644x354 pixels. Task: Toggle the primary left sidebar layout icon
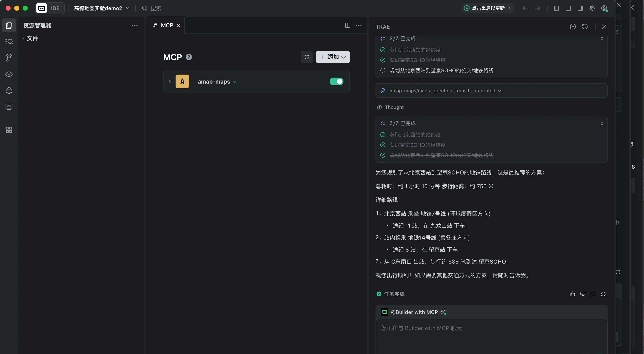click(x=556, y=8)
